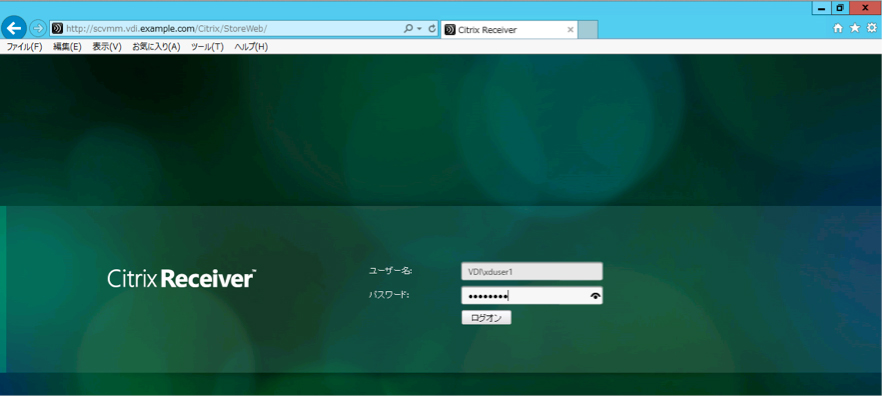
Task: Click the パスワード: label
Action: tap(389, 294)
